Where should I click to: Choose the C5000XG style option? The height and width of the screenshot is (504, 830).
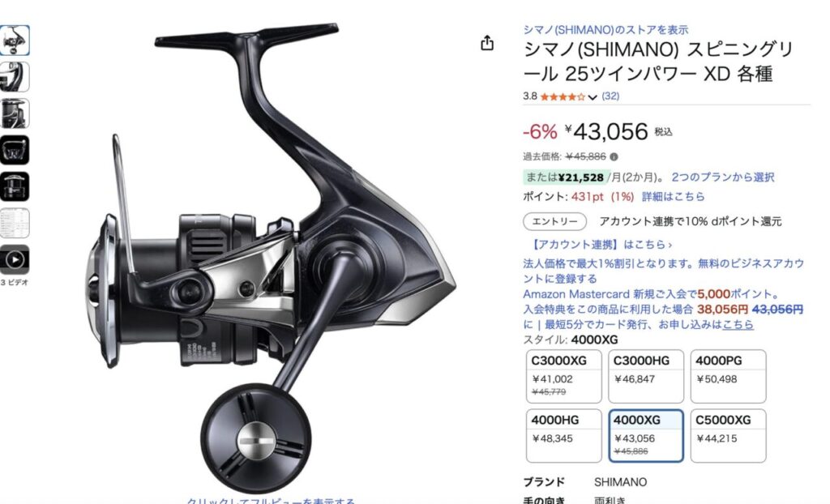[728, 436]
